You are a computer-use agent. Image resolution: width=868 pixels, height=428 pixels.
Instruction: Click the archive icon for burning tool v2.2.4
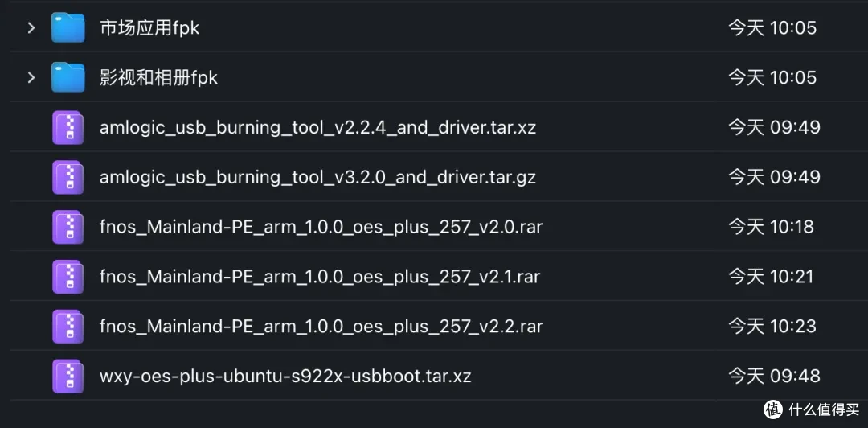(68, 127)
